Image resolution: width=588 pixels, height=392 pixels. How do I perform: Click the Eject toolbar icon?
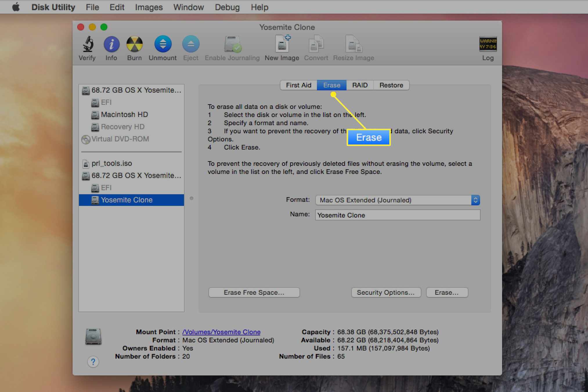pos(191,44)
